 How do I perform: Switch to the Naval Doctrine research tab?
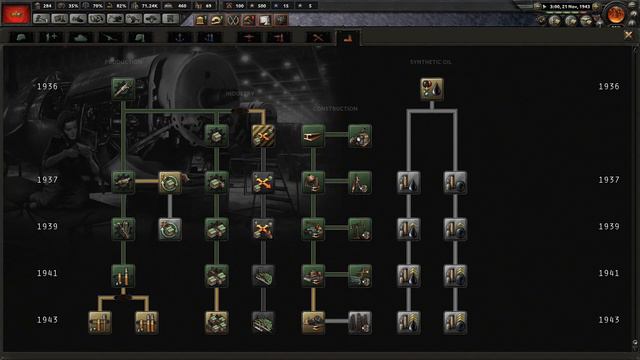[x=210, y=38]
